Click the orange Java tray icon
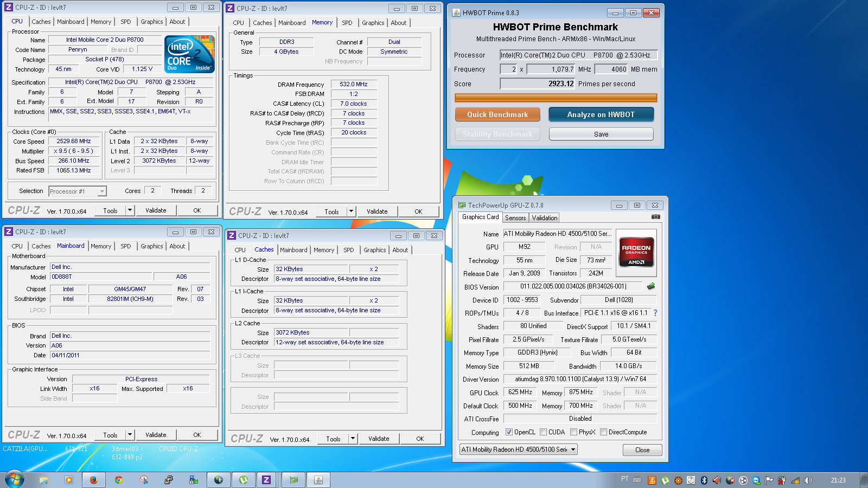The image size is (868, 488). click(652, 480)
